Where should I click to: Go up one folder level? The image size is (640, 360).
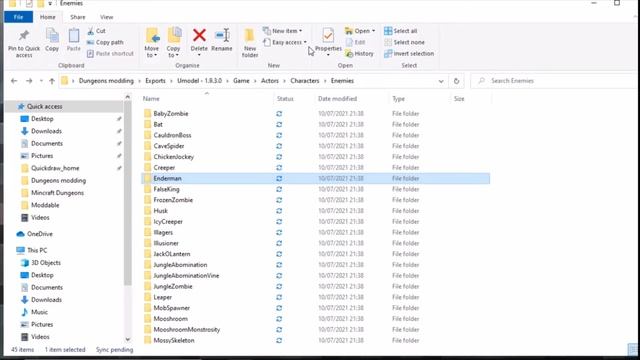pos(52,81)
